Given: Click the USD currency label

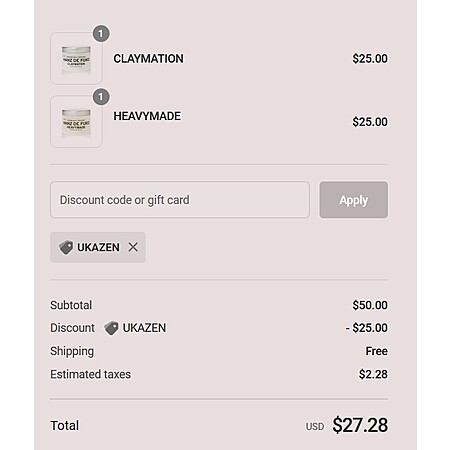Looking at the screenshot, I should [x=315, y=427].
